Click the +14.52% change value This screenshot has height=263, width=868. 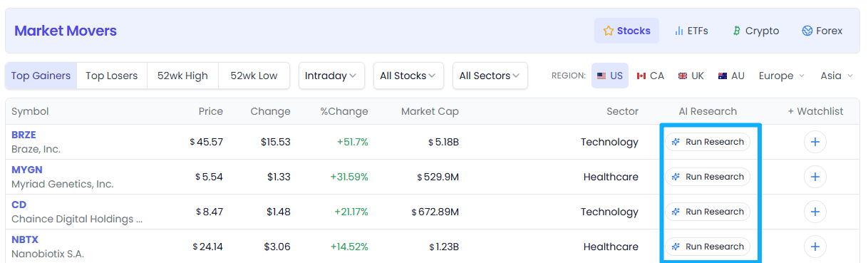tap(349, 247)
